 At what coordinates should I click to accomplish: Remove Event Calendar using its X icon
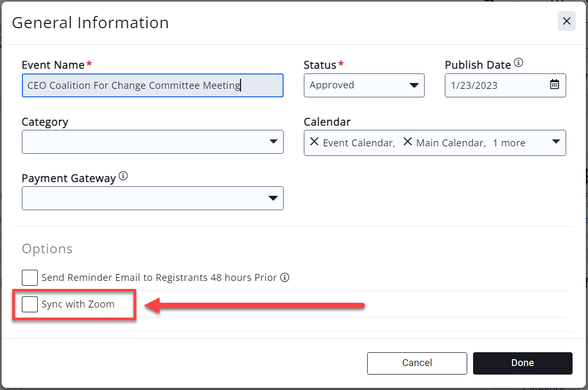click(x=314, y=142)
